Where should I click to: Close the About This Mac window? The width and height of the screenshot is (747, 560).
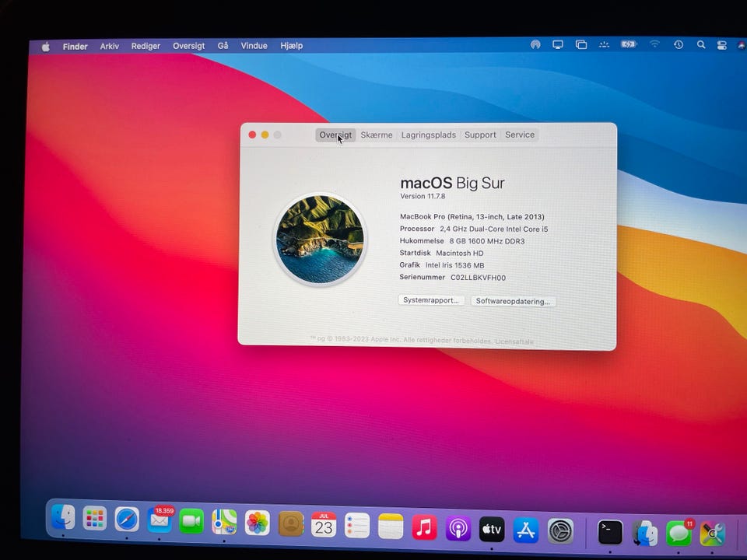click(x=252, y=135)
